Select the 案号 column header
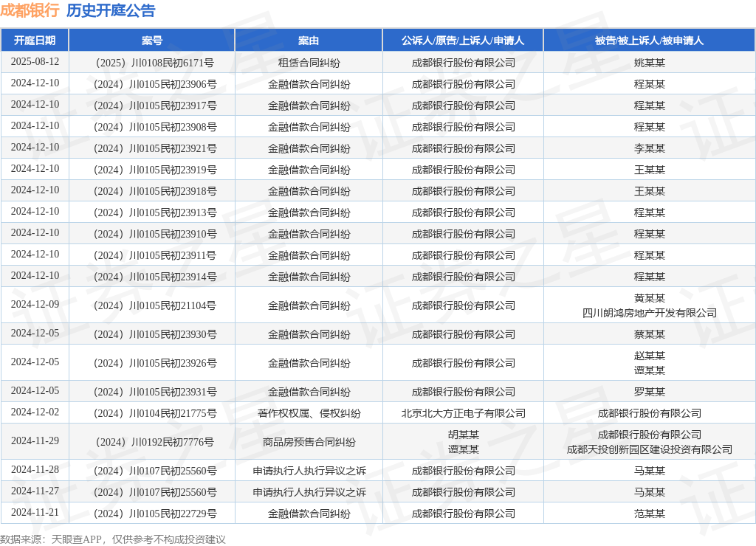This screenshot has width=756, height=546. point(152,41)
